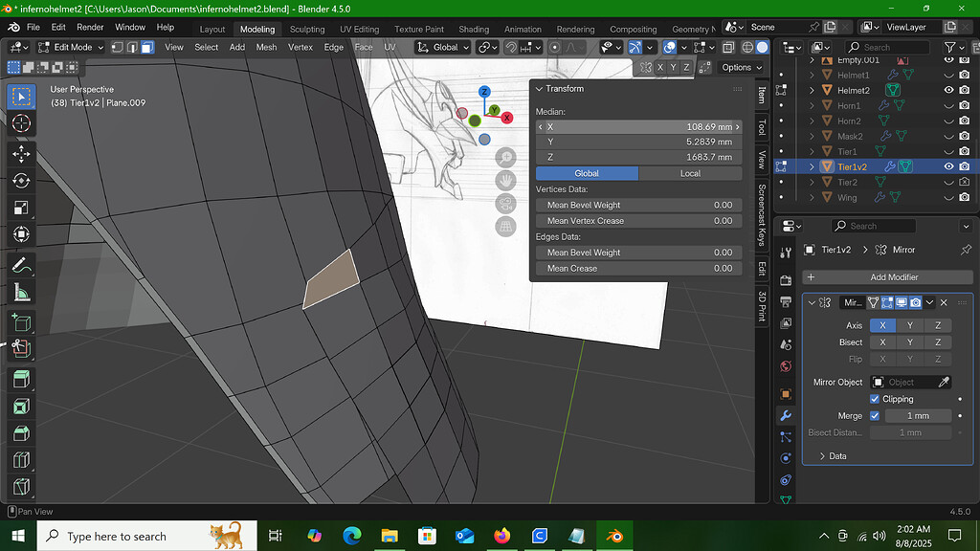Viewport: 980px width, 551px height.
Task: Open the Vertex menu
Action: click(300, 48)
